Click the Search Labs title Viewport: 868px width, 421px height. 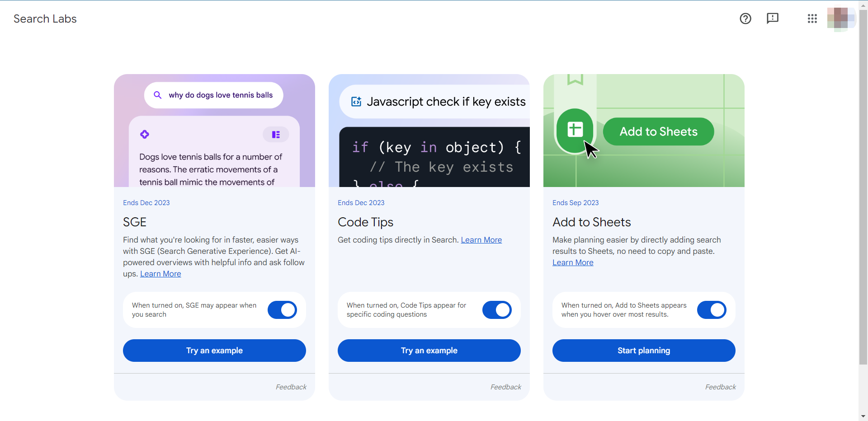[x=45, y=19]
